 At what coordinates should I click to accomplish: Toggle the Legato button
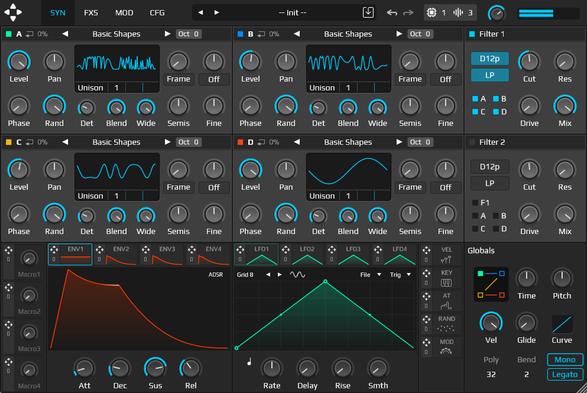(x=565, y=375)
